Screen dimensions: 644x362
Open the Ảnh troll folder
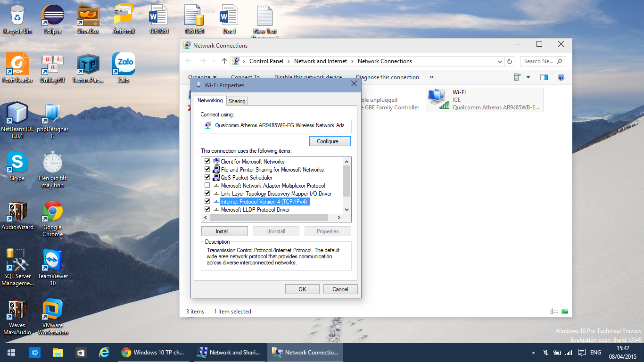coord(124,19)
